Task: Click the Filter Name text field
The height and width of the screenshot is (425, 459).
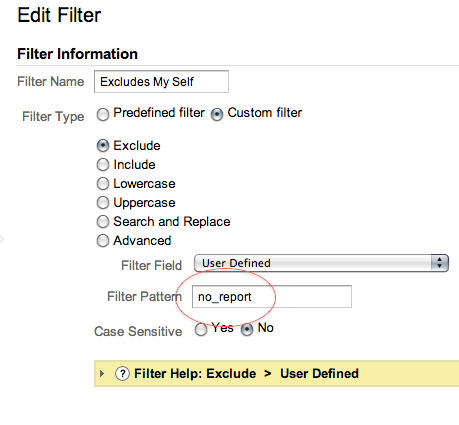Action: (x=161, y=82)
